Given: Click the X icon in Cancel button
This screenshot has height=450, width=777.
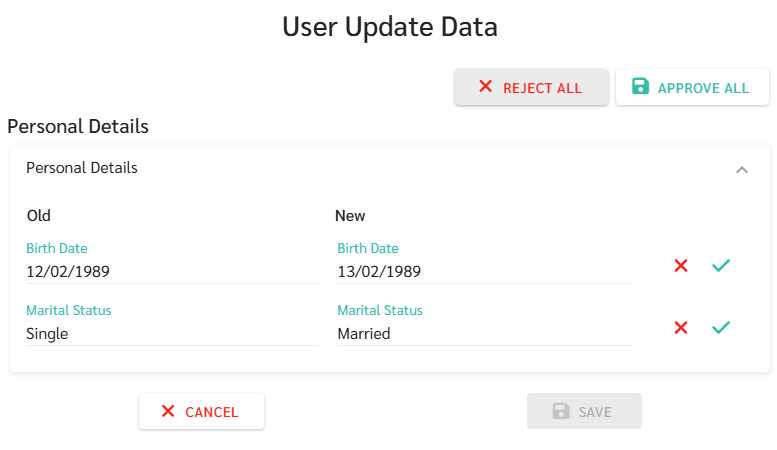Looking at the screenshot, I should pyautogui.click(x=168, y=411).
